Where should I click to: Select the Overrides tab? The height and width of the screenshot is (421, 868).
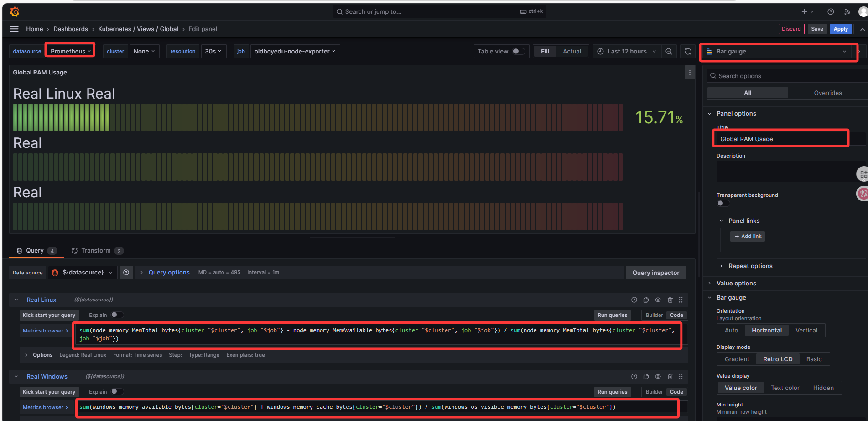tap(827, 93)
